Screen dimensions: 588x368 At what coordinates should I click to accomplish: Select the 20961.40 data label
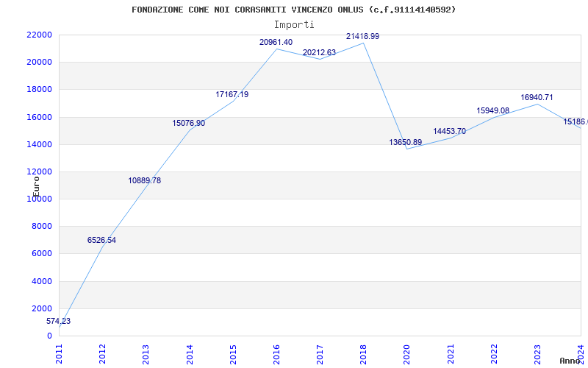(276, 43)
